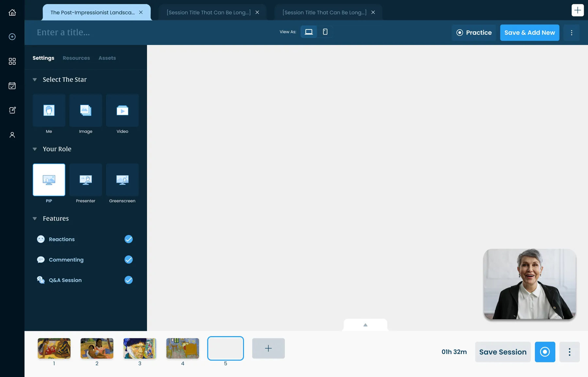Click Save & Add New
The width and height of the screenshot is (588, 377).
(x=530, y=33)
